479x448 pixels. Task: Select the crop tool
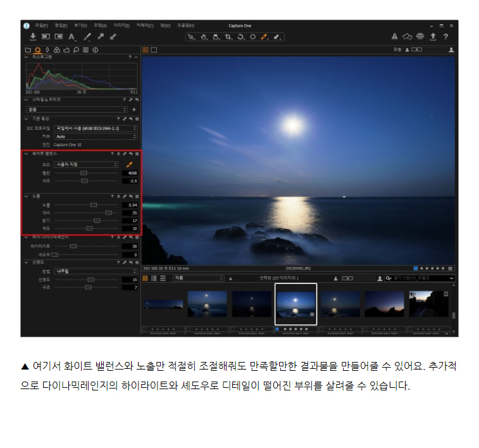pyautogui.click(x=228, y=37)
